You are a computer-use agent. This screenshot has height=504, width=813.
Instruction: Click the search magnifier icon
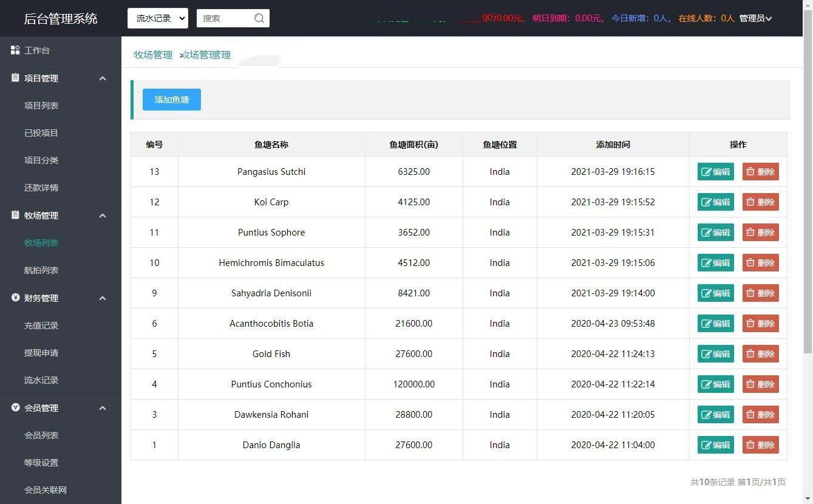259,18
